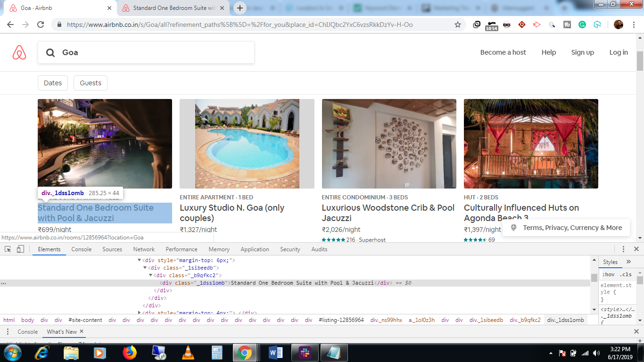Reload the page with the refresh icon
This screenshot has width=644, height=362.
(x=41, y=25)
